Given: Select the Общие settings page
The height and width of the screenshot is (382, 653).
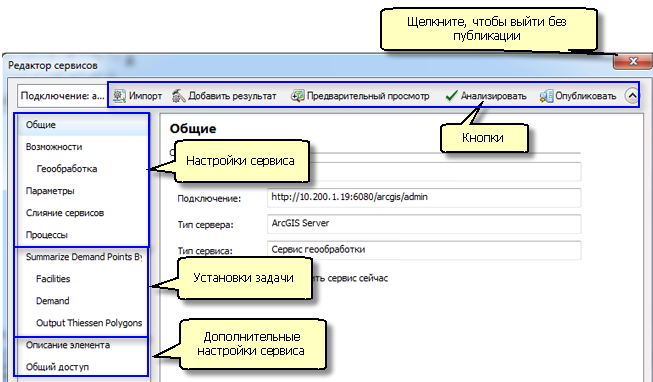Looking at the screenshot, I should coord(82,125).
